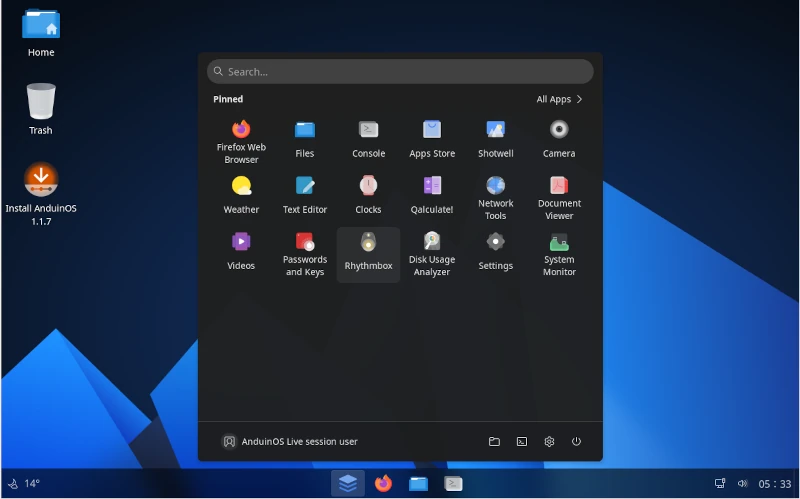Open the AnduinOS Live session user account

(289, 441)
